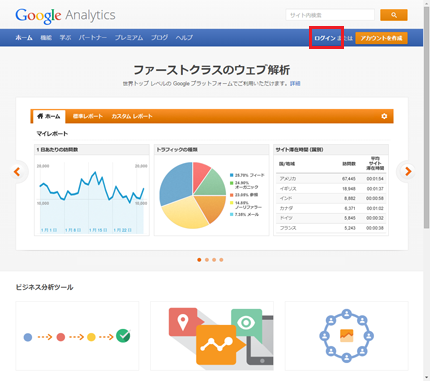Select the 標準レポート tab
Screen dimensions: 430x381
coord(88,116)
